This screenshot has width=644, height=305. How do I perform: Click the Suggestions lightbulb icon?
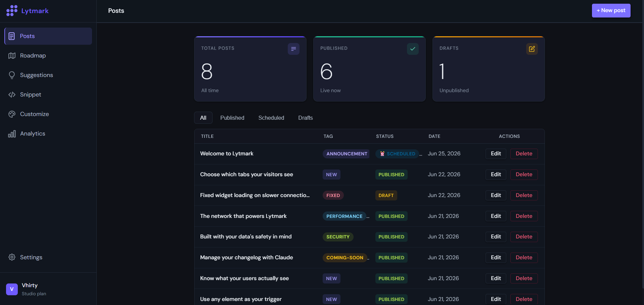[12, 75]
